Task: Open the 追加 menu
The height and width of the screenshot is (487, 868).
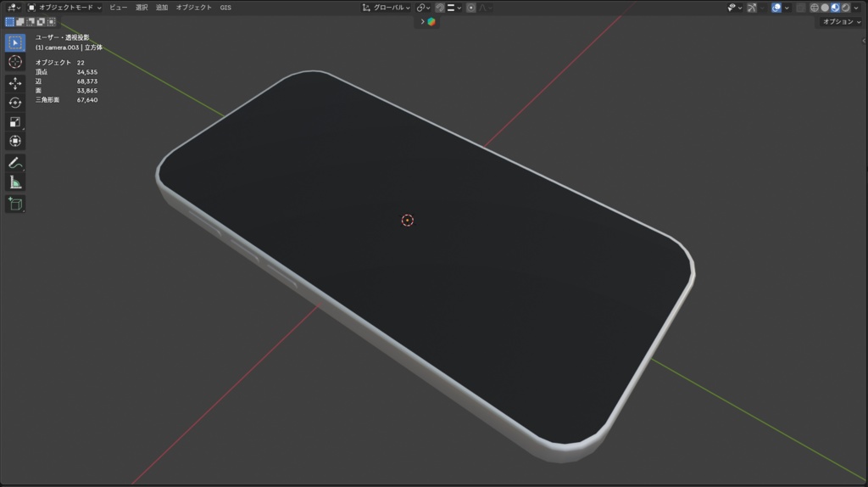Action: [162, 7]
